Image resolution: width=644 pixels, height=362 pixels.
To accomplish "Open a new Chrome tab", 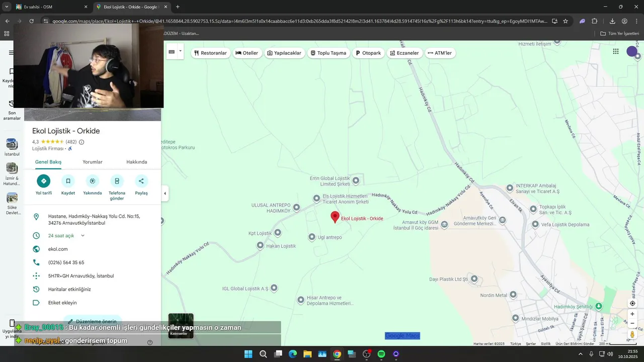I will [x=178, y=7].
